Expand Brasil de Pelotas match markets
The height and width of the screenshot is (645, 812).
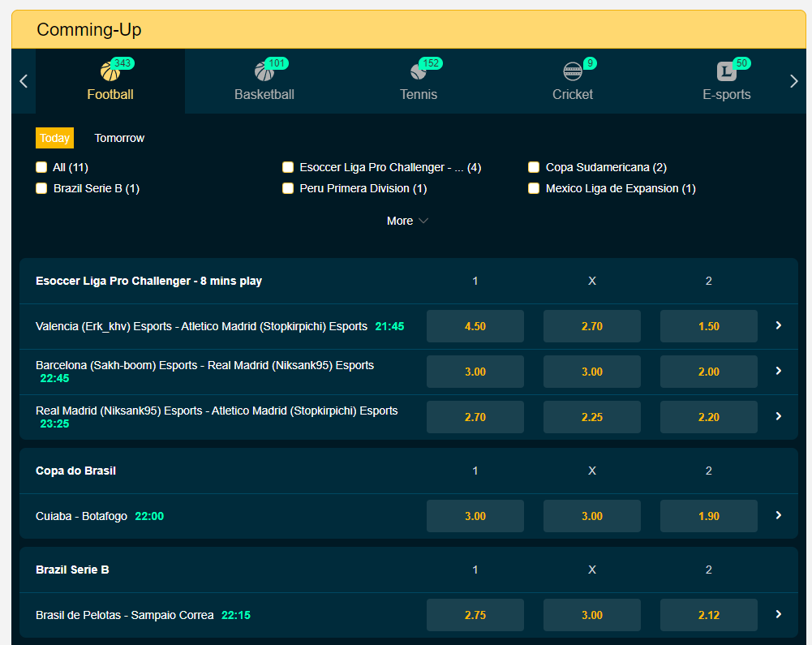click(x=779, y=614)
